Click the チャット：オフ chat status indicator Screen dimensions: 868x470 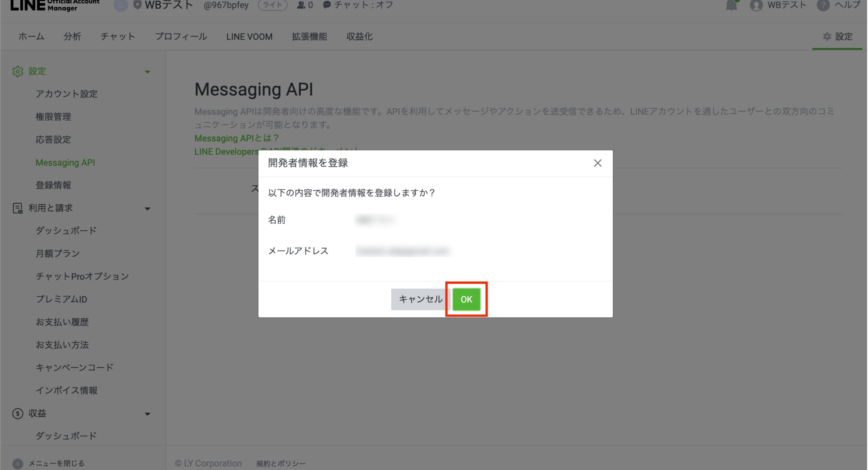pyautogui.click(x=358, y=5)
